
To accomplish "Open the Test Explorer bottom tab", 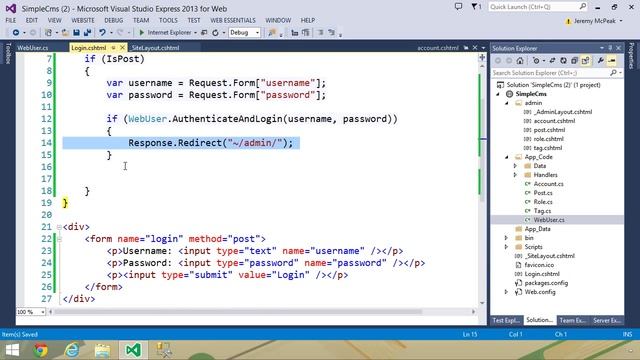I will point(506,320).
